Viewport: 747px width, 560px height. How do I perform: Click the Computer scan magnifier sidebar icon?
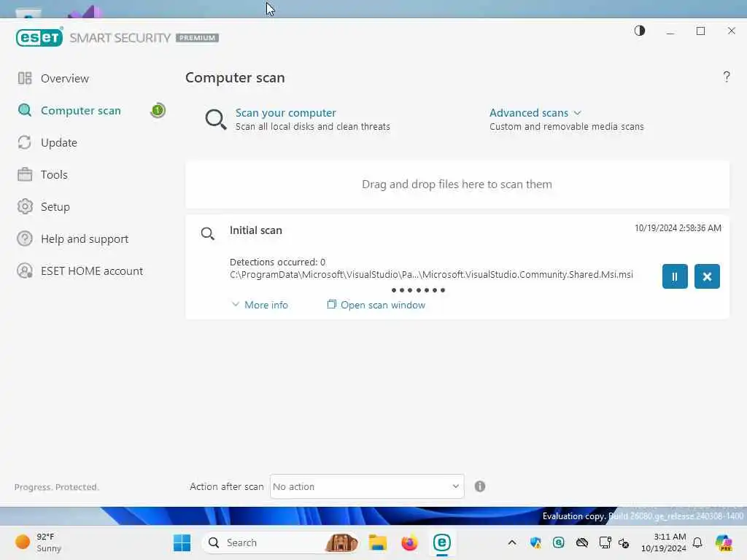[x=25, y=111]
